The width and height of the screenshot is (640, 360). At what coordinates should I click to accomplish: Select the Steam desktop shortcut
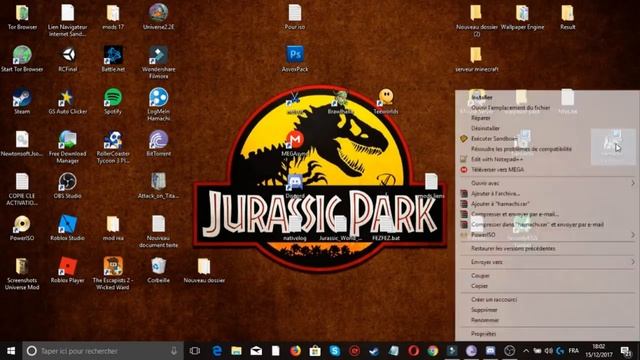click(22, 101)
